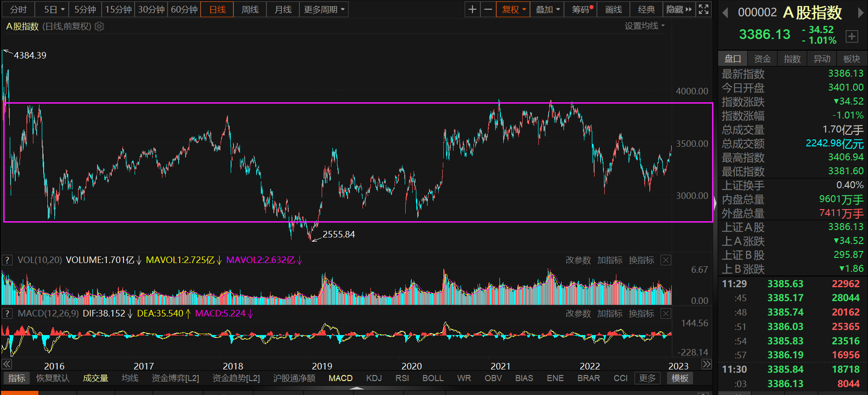Switch to 15分钟 period
The height and width of the screenshot is (395, 868).
[x=118, y=9]
